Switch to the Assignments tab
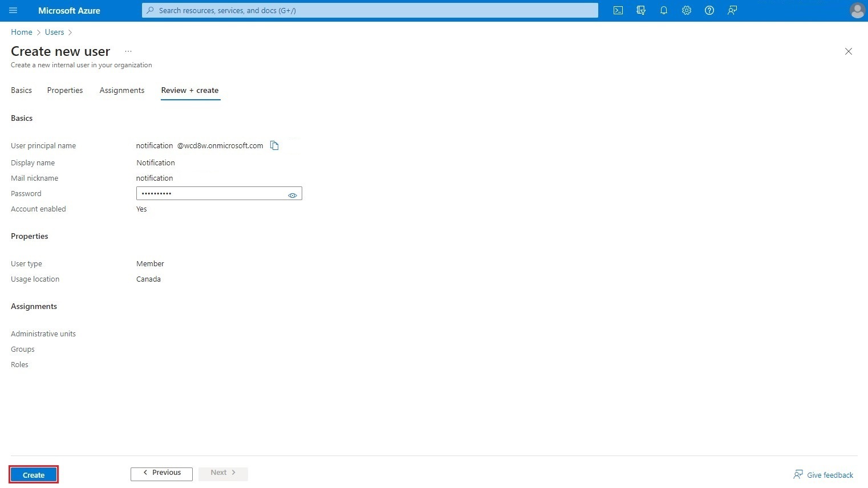 click(121, 90)
